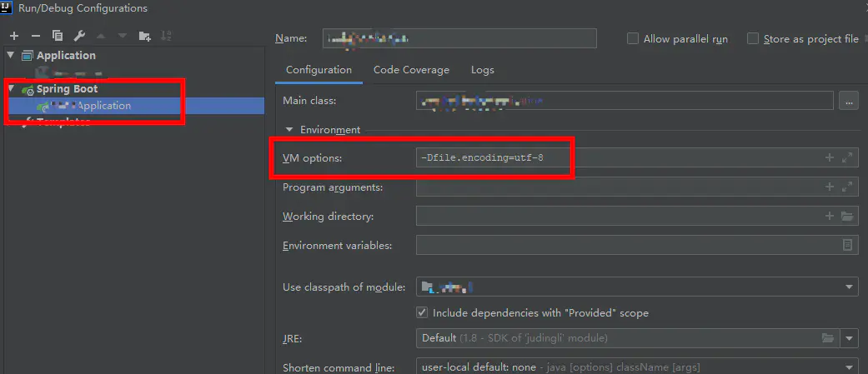Click the Main class input field
The height and width of the screenshot is (374, 868).
625,101
